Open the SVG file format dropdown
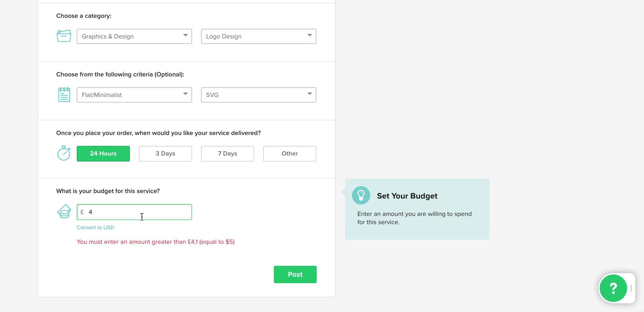 [259, 95]
